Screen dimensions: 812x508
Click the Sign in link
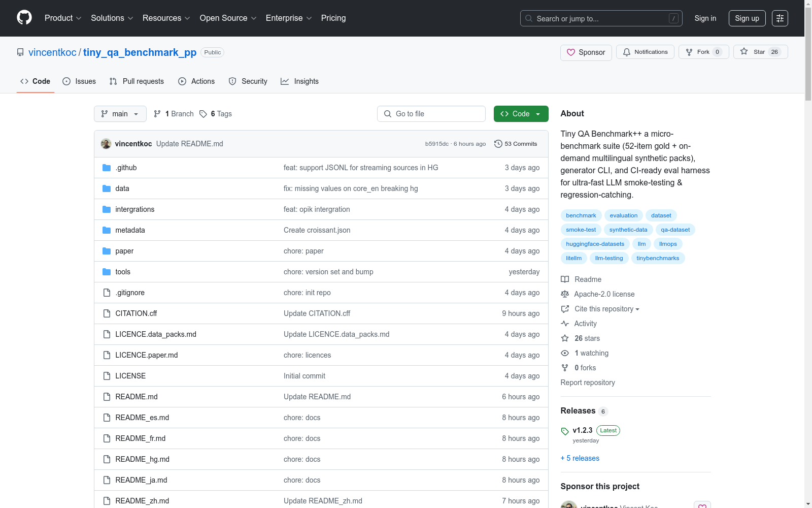(705, 18)
